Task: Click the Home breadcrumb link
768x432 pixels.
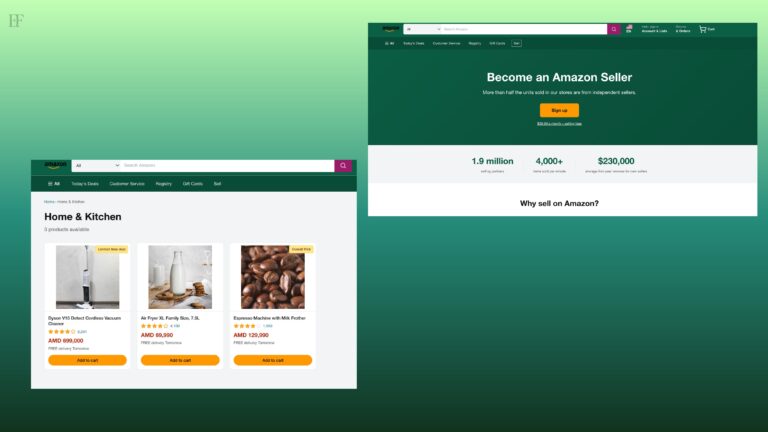Action: pos(49,202)
